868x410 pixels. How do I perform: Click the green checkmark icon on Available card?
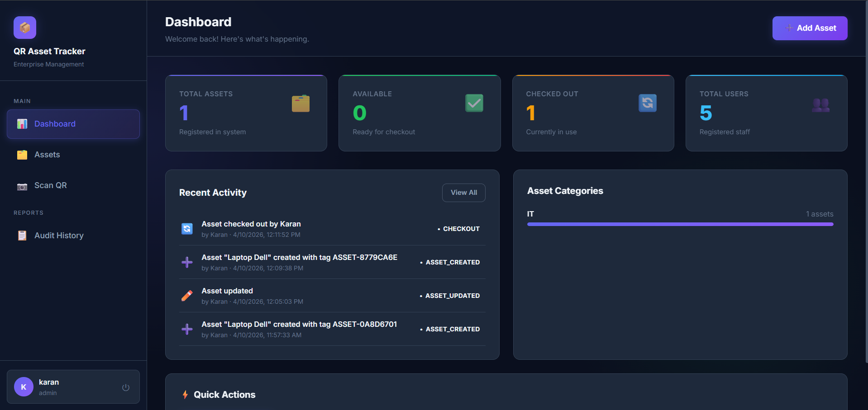(x=474, y=103)
